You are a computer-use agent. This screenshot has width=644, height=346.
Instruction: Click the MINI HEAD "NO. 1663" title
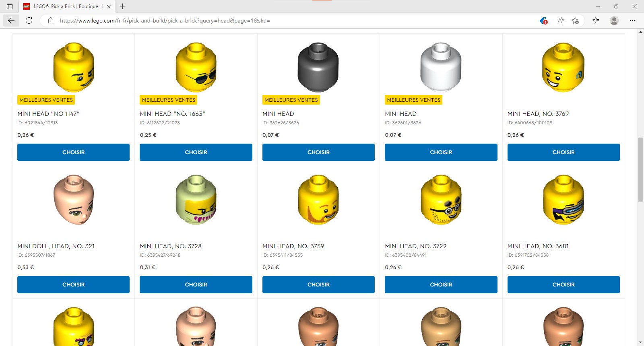click(173, 114)
